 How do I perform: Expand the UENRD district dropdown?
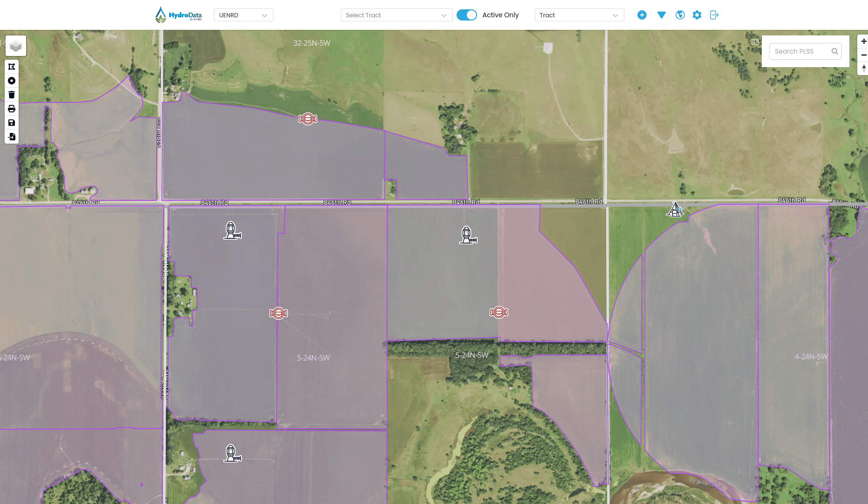[x=243, y=15]
